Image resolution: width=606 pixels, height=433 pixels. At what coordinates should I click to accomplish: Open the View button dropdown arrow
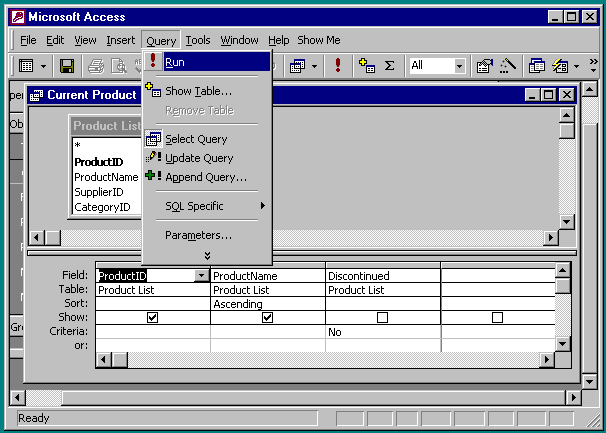[x=43, y=66]
